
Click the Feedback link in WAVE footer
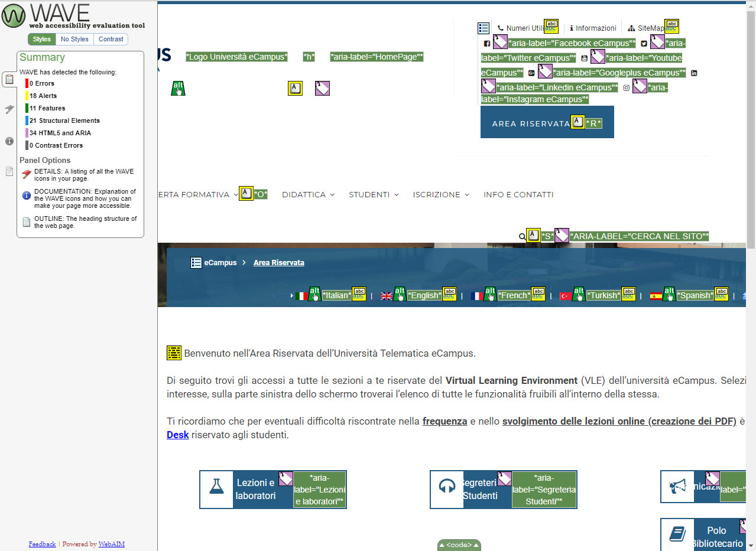pyautogui.click(x=42, y=545)
